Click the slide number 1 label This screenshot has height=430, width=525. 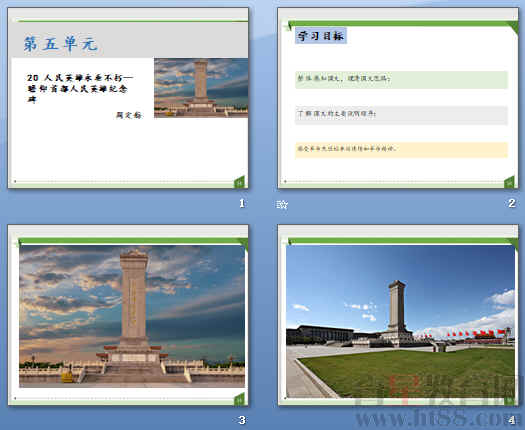pos(242,203)
